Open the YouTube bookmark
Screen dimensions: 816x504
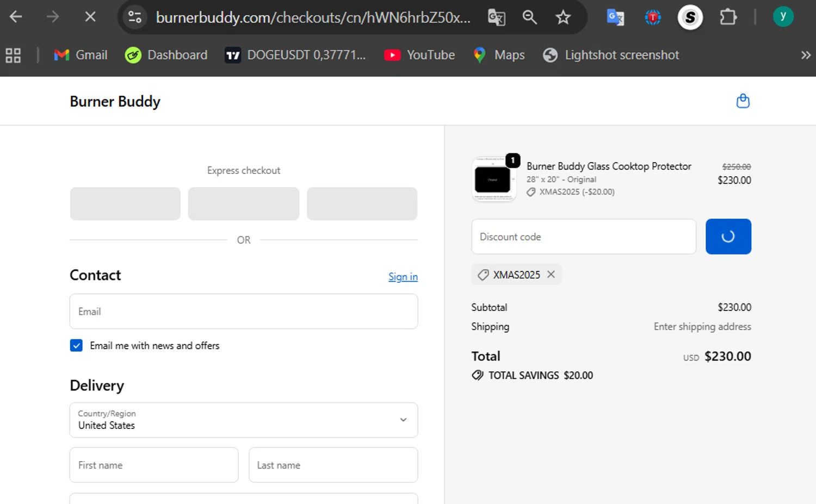(419, 55)
